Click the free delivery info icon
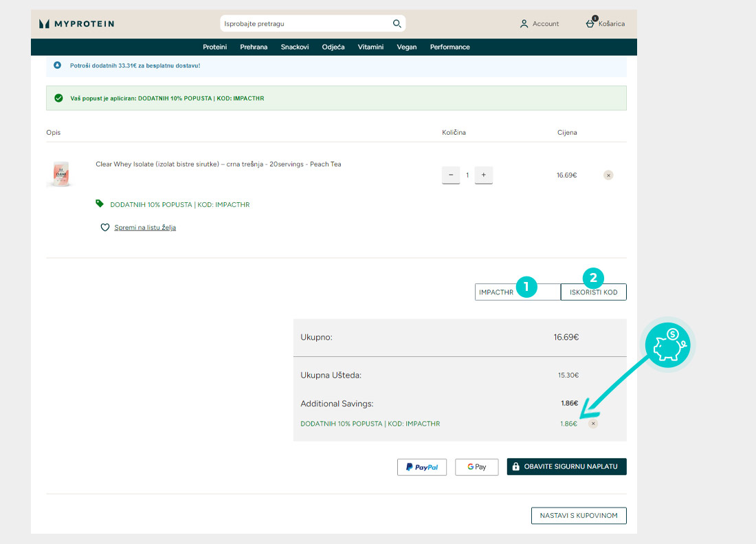Screen dimensions: 756x544 click(x=57, y=65)
